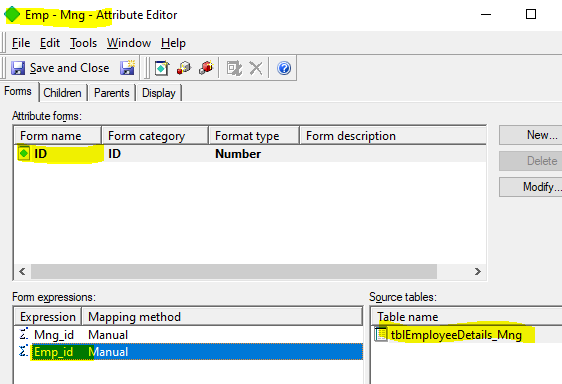Image resolution: width=562 pixels, height=384 pixels.
Task: Open the Window menu
Action: tap(129, 43)
